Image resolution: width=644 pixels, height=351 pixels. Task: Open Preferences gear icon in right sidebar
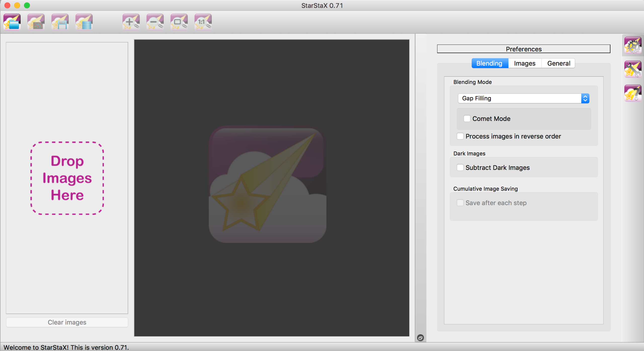(632, 45)
